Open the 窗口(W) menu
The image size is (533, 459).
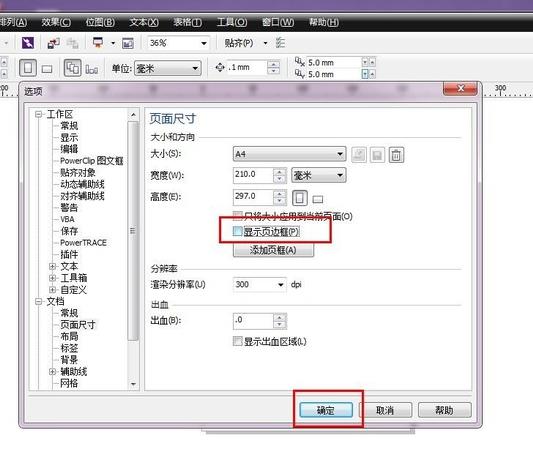coord(278,22)
